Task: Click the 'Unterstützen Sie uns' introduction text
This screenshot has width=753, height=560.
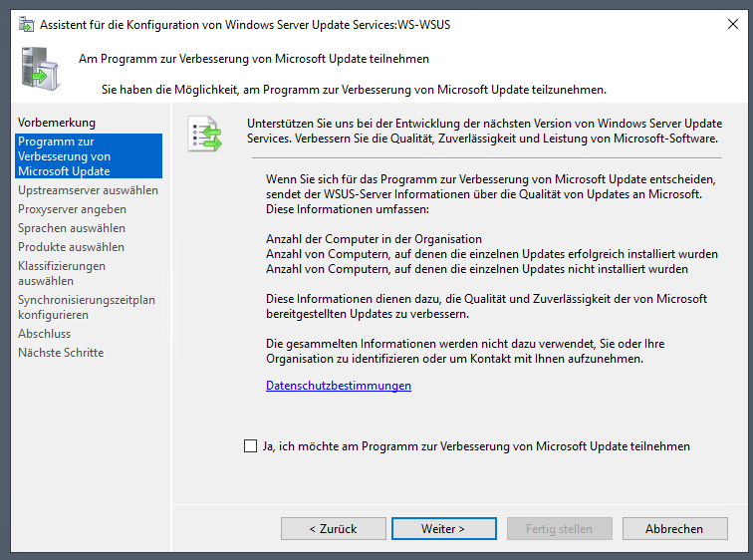Action: click(484, 131)
